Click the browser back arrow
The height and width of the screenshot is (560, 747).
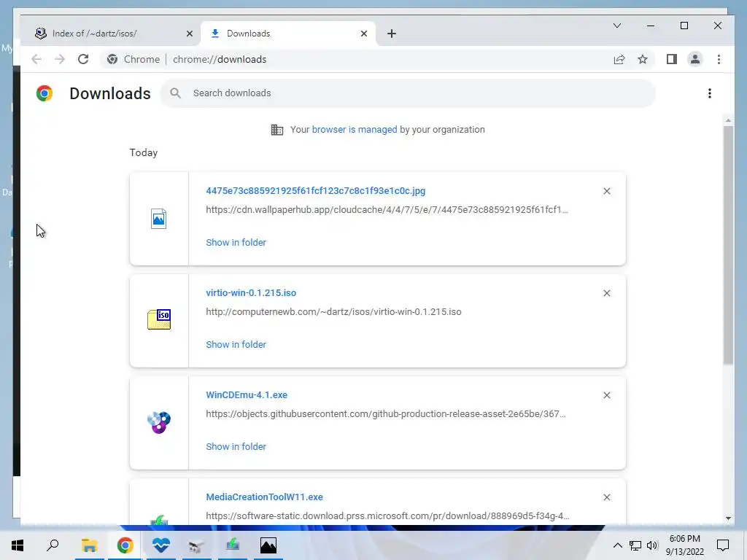point(36,59)
